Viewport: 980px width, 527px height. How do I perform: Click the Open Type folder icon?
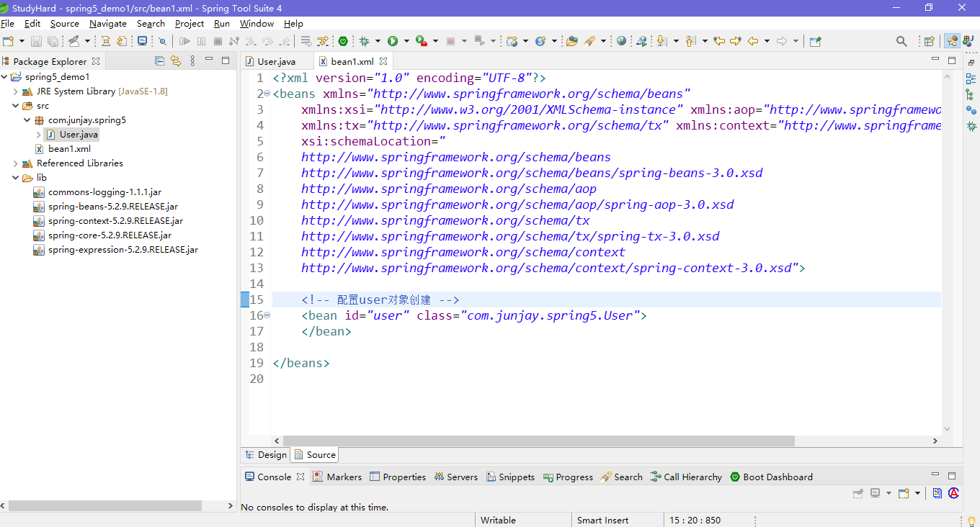pyautogui.click(x=572, y=41)
